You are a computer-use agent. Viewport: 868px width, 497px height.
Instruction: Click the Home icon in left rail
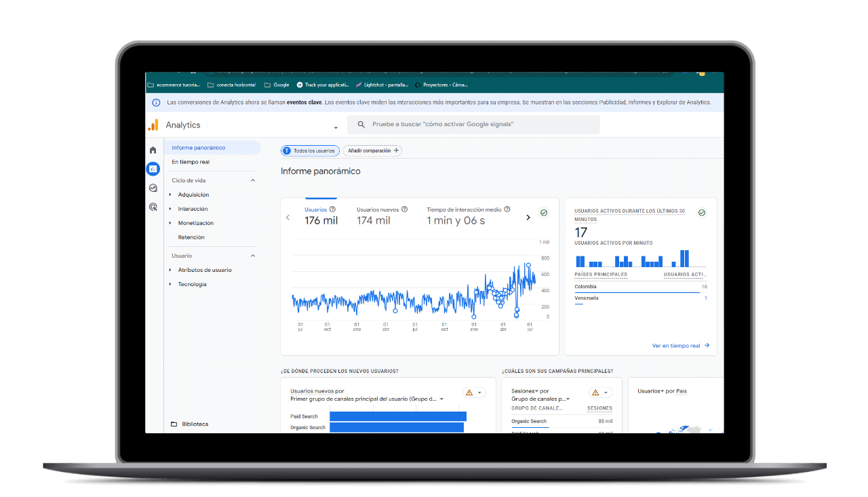pos(153,150)
